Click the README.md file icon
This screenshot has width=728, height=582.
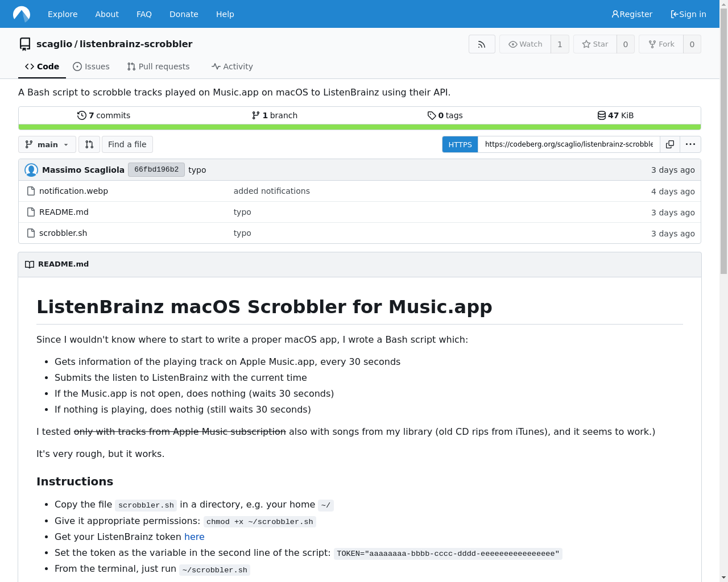coord(31,212)
